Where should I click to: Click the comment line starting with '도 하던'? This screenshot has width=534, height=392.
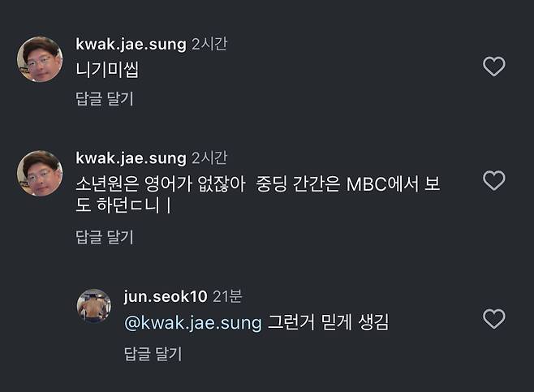[123, 205]
